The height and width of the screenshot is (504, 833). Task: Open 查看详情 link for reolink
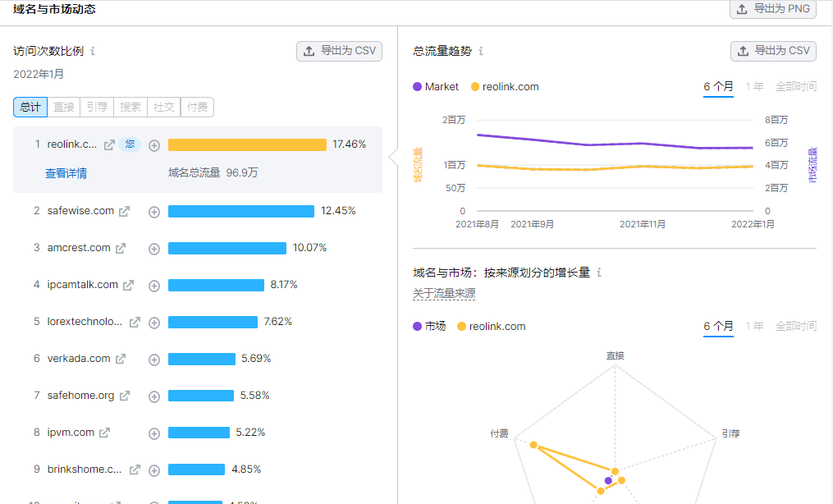tap(66, 173)
